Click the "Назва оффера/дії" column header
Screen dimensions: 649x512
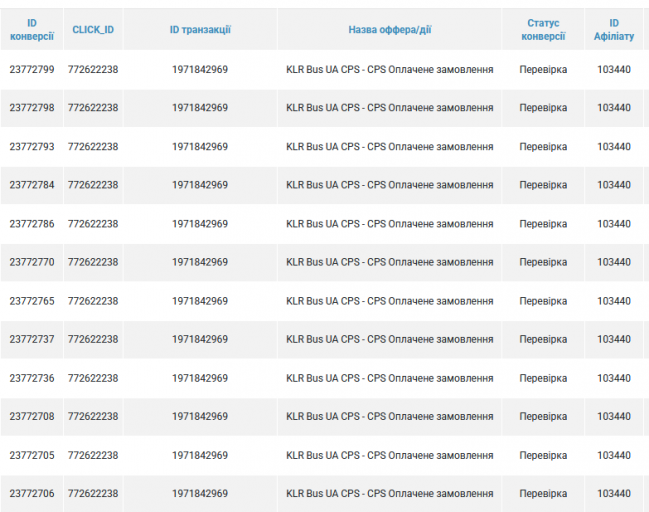tap(389, 29)
